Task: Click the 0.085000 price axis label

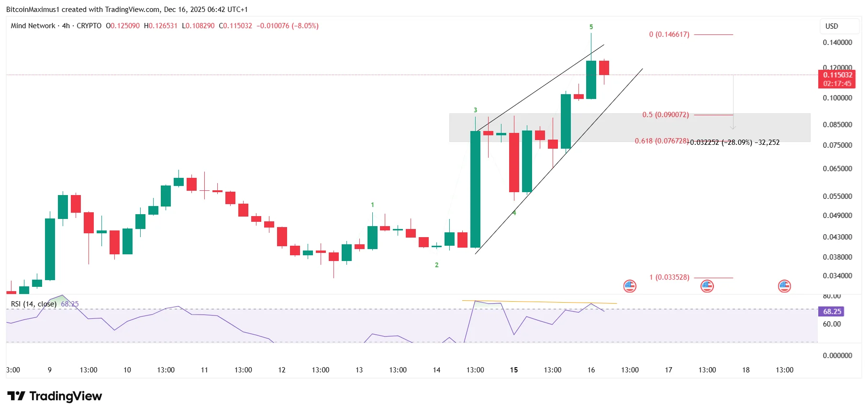Action: (837, 125)
